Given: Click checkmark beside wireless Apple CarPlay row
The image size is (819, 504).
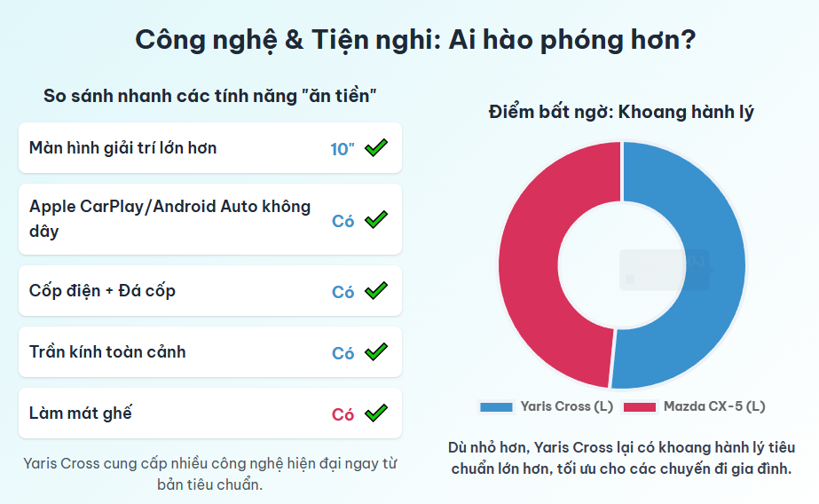Looking at the screenshot, I should coord(376,220).
